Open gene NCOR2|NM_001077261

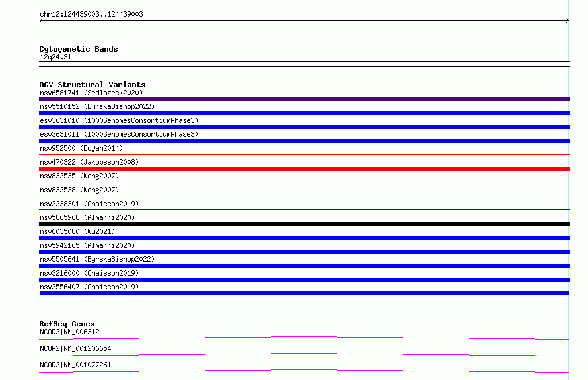(75, 365)
